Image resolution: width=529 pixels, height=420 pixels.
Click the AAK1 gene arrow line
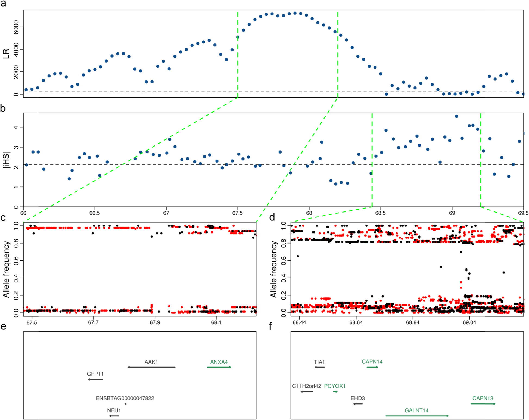[x=151, y=367]
